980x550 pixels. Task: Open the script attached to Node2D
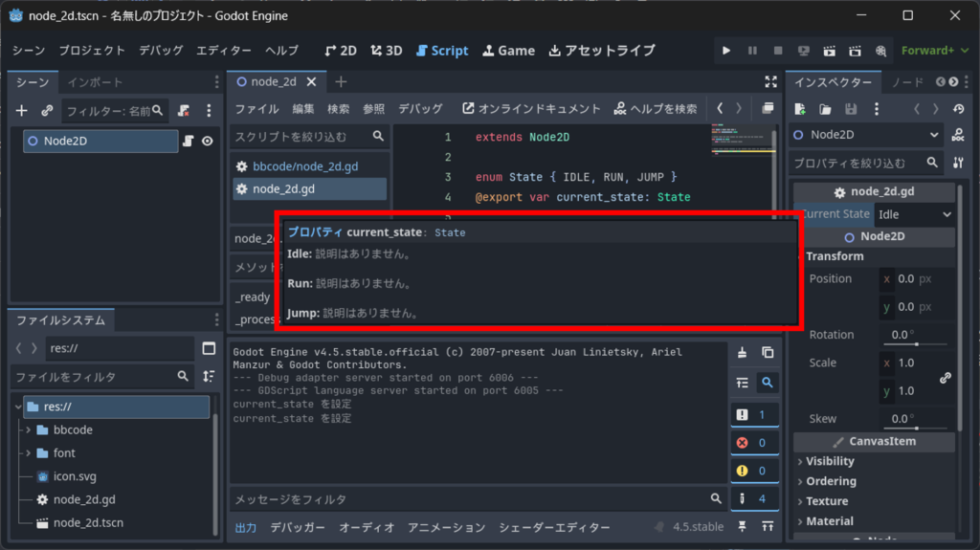click(189, 142)
